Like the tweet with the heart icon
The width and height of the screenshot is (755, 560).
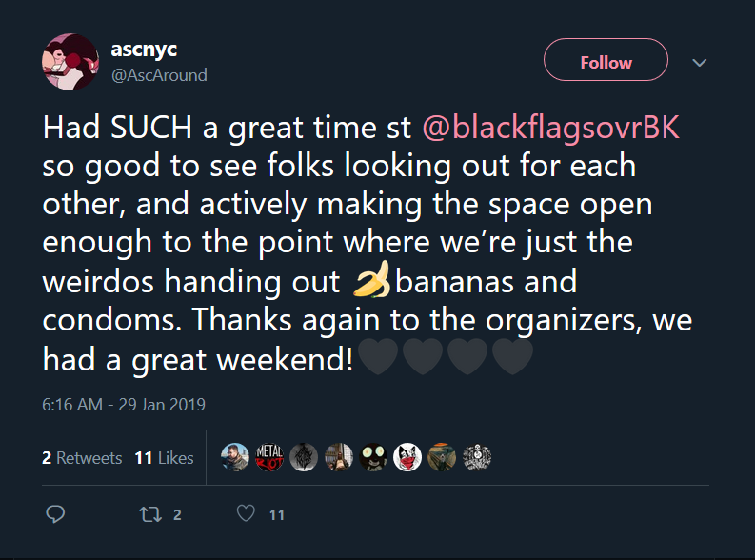coord(247,514)
